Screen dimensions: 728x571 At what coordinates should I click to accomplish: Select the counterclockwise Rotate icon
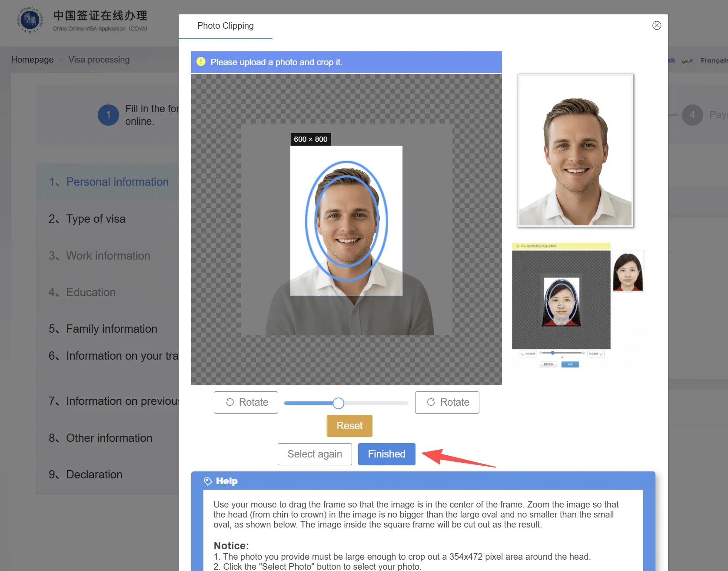230,402
